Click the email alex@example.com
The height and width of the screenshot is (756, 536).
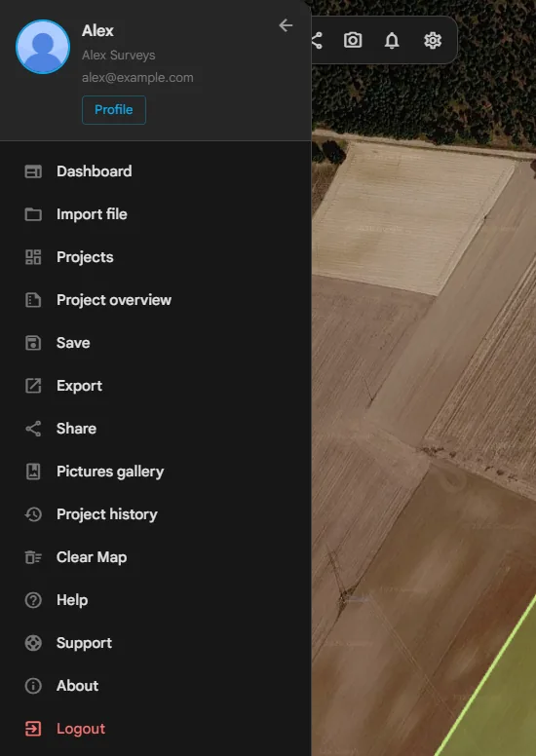click(x=137, y=78)
